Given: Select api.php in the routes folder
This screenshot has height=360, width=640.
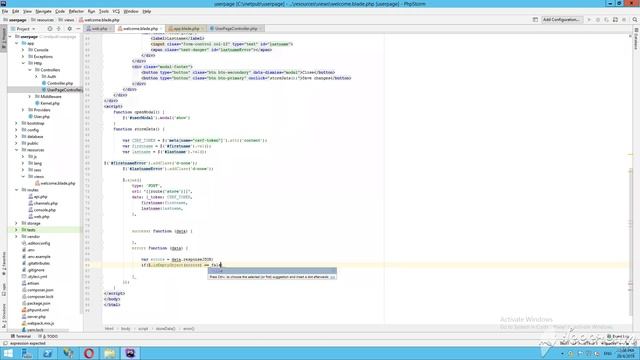Looking at the screenshot, I should point(38,197).
